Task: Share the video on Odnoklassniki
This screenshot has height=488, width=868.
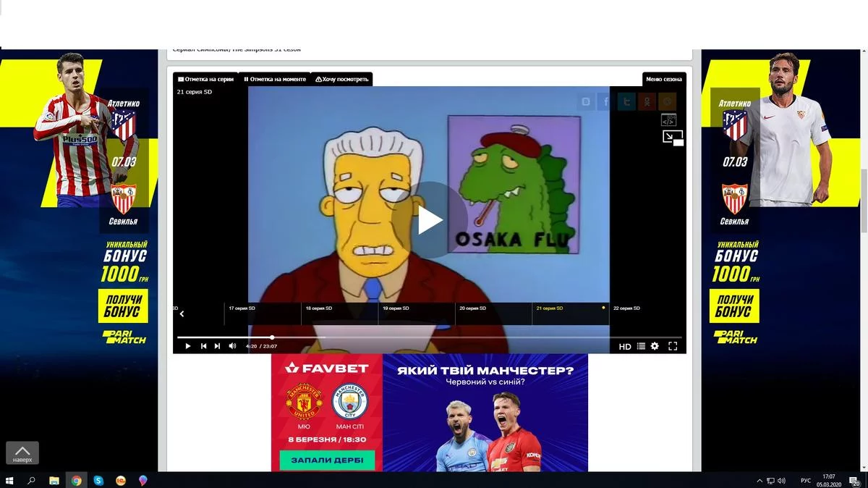Action: tap(647, 102)
